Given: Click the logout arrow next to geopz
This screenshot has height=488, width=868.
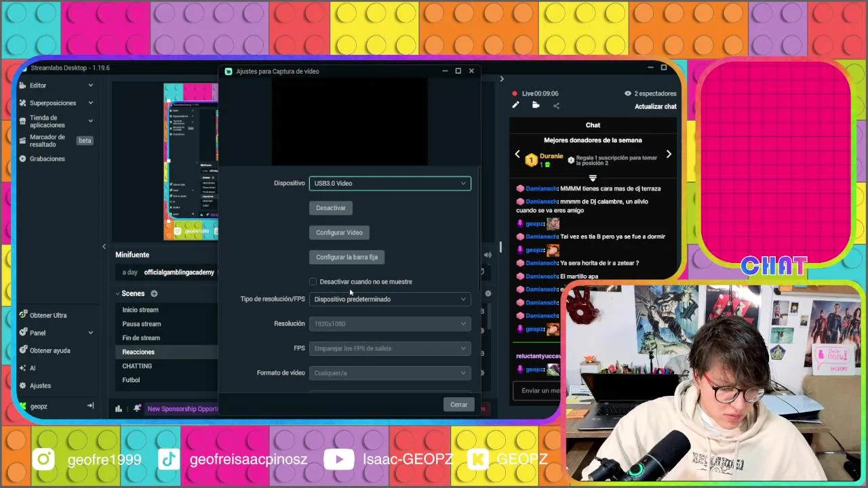Looking at the screenshot, I should tap(90, 406).
